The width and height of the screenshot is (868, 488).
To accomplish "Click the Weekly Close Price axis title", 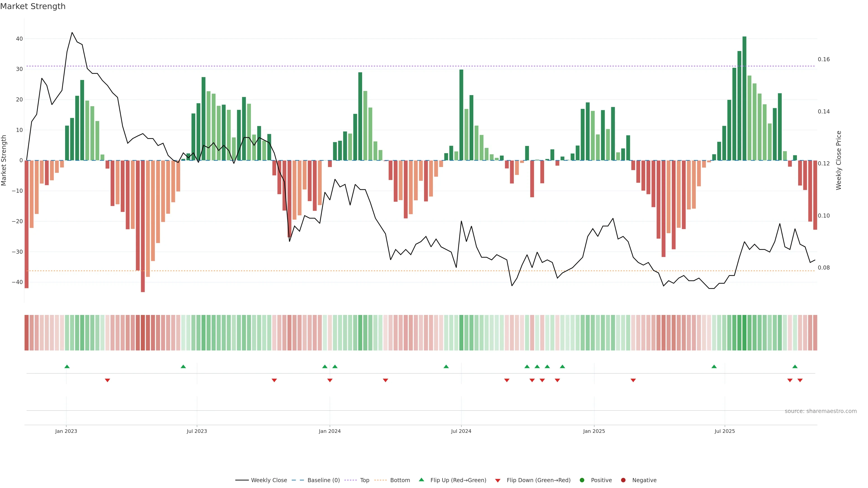I will click(x=839, y=160).
